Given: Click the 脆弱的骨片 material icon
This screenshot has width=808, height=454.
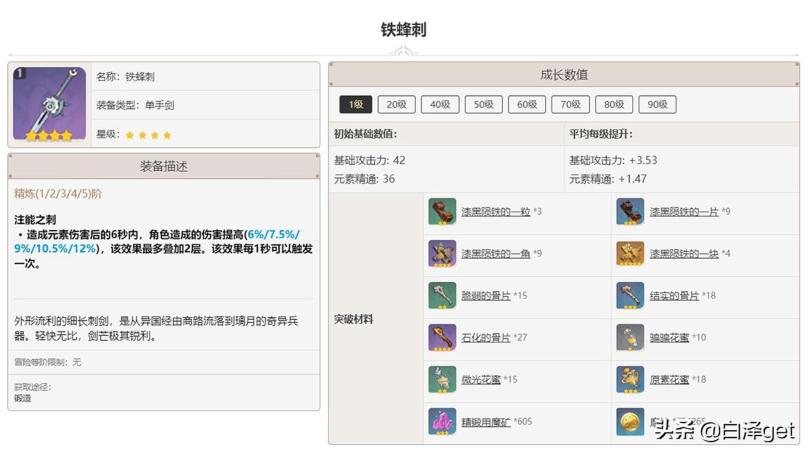Looking at the screenshot, I should (x=442, y=296).
